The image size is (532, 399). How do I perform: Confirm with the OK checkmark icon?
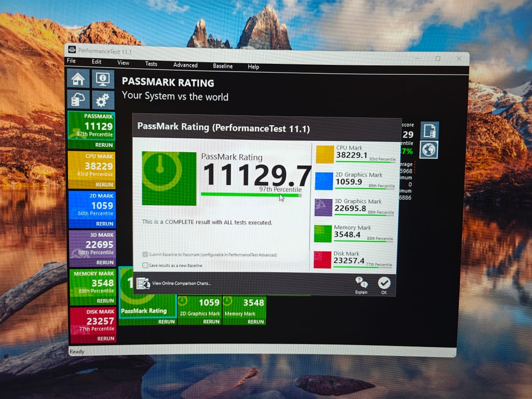384,283
